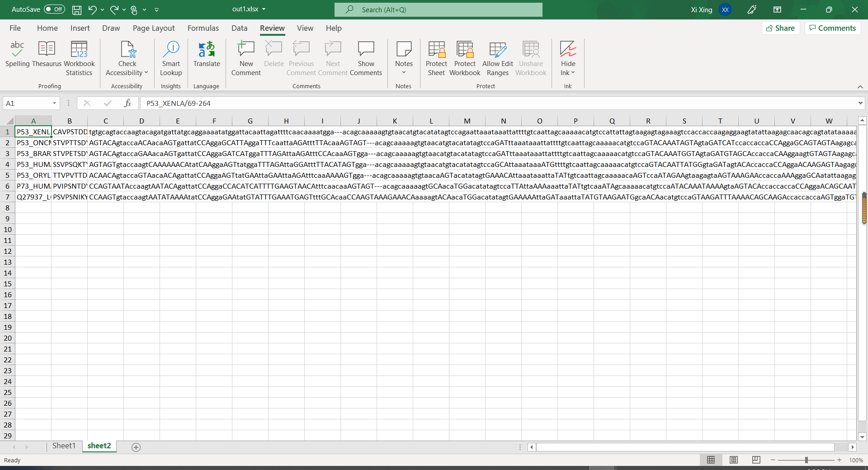The width and height of the screenshot is (868, 470).
Task: Enable Page Break Preview view
Action: point(756,460)
